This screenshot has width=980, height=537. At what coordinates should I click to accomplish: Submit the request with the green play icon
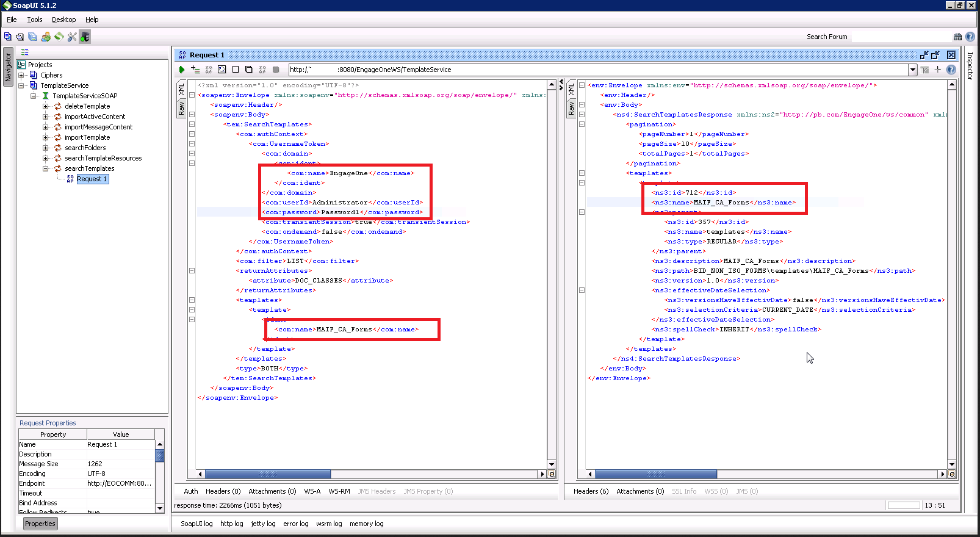pos(182,70)
